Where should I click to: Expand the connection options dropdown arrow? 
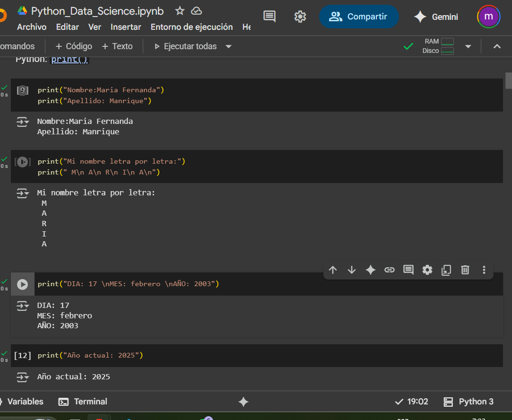pos(468,46)
